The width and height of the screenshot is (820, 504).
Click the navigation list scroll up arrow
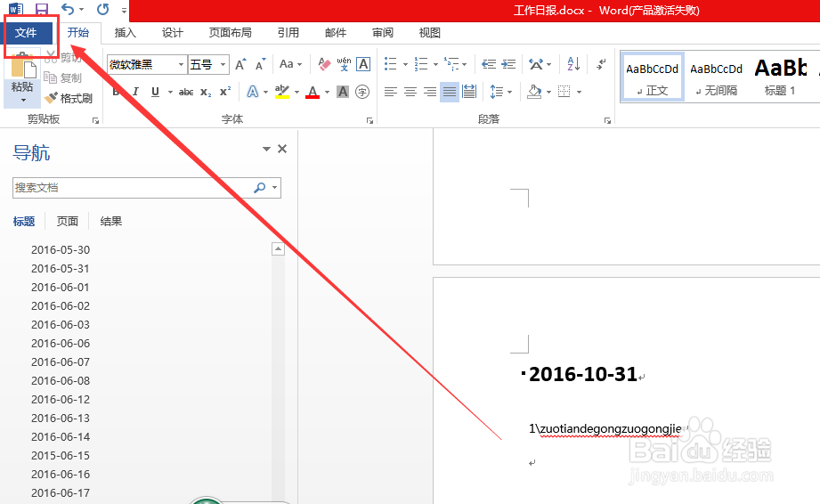pos(278,249)
